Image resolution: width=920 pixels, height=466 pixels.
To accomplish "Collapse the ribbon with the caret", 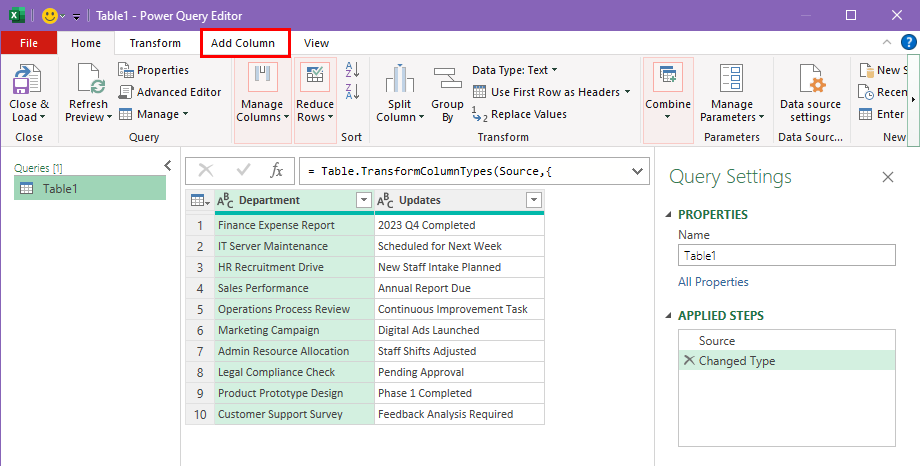I will [887, 42].
